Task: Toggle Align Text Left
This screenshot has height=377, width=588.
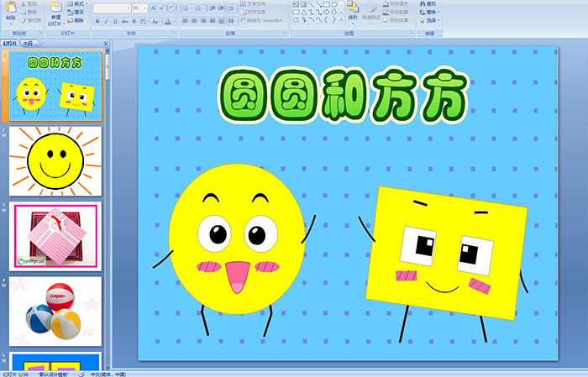Action: [x=186, y=21]
